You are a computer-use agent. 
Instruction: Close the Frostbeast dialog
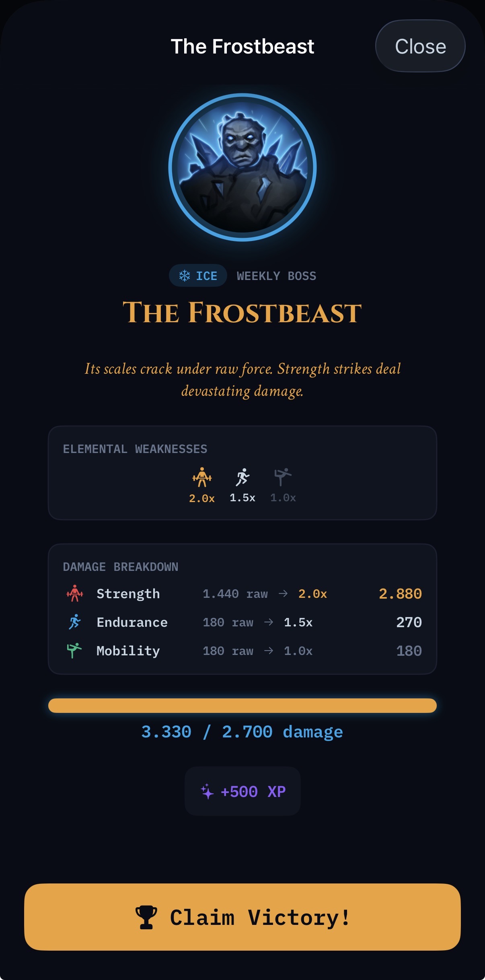(x=420, y=46)
